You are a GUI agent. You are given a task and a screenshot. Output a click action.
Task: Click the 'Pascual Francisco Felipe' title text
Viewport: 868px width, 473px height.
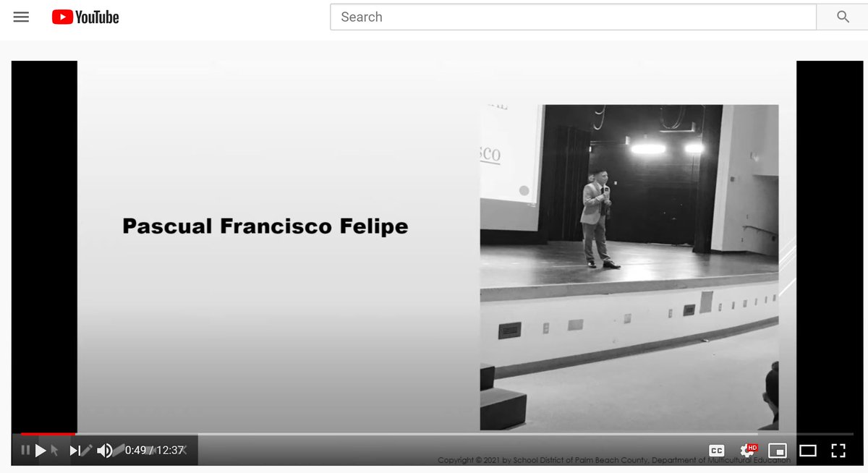click(x=265, y=226)
